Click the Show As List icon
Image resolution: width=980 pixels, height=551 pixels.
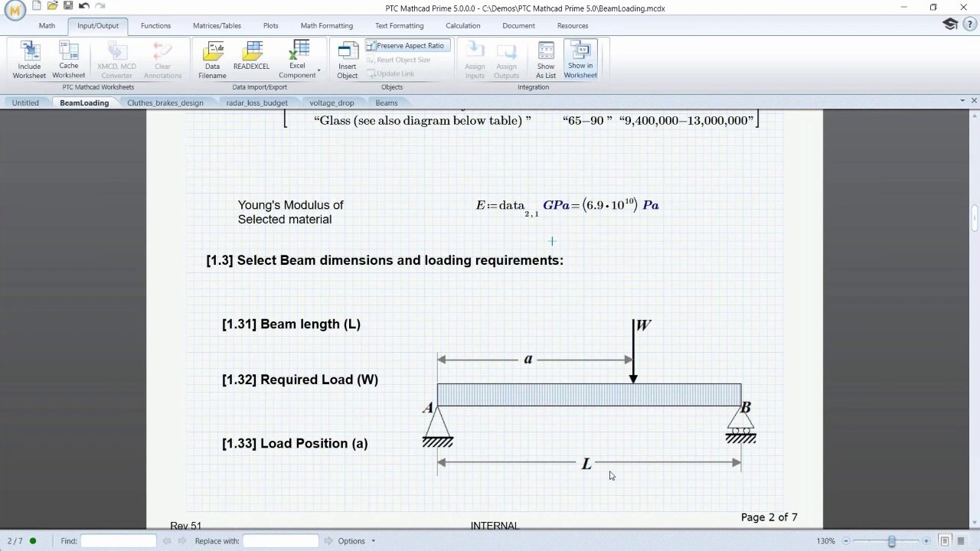545,57
